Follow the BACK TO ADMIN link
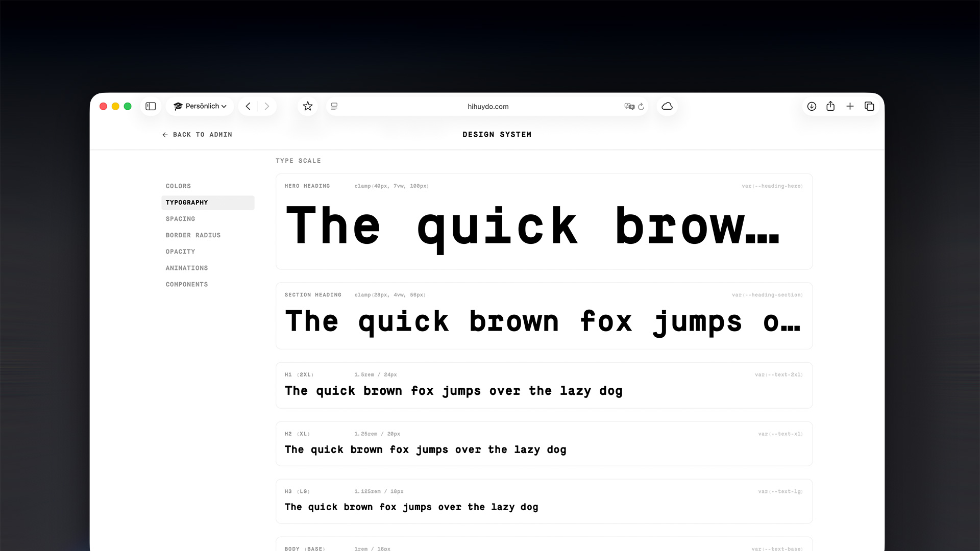This screenshot has height=551, width=980. tap(197, 134)
